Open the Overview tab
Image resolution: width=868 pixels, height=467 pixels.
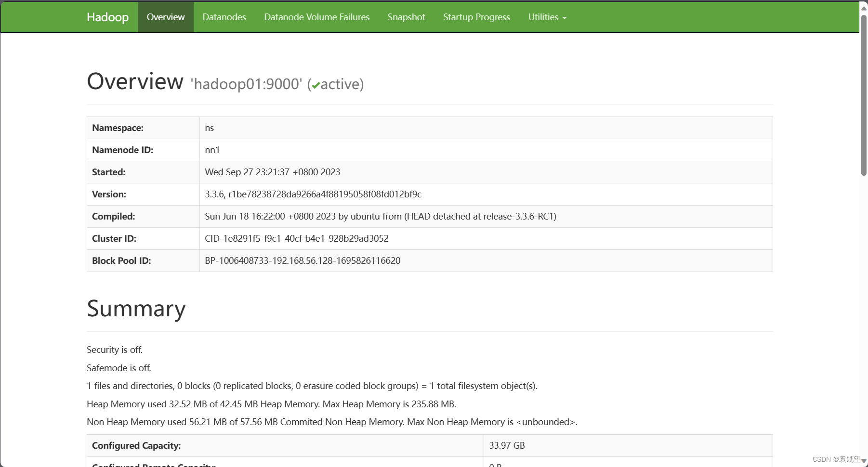click(x=166, y=17)
